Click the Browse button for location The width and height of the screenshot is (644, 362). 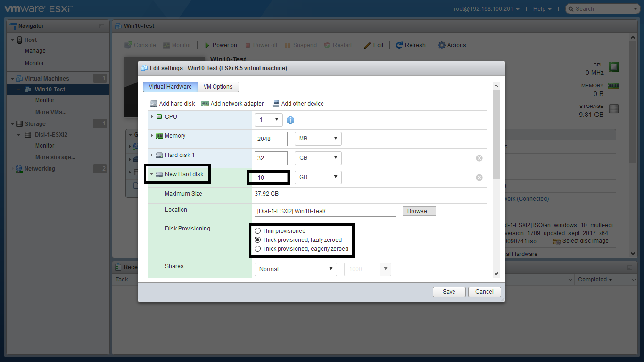[419, 211]
